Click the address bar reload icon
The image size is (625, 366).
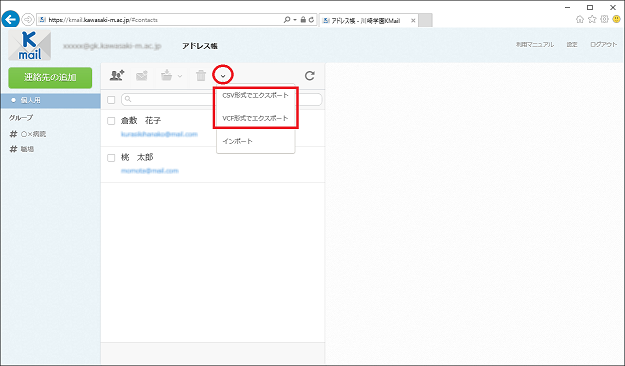(x=311, y=20)
